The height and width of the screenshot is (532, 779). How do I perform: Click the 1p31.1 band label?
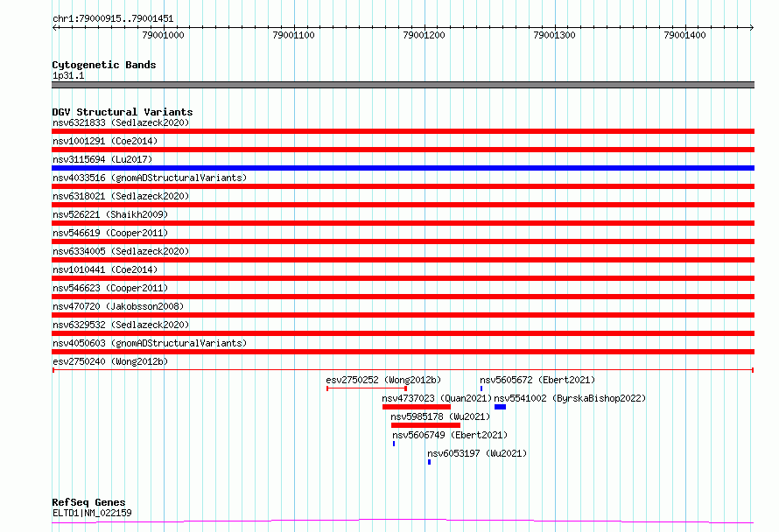tap(68, 75)
